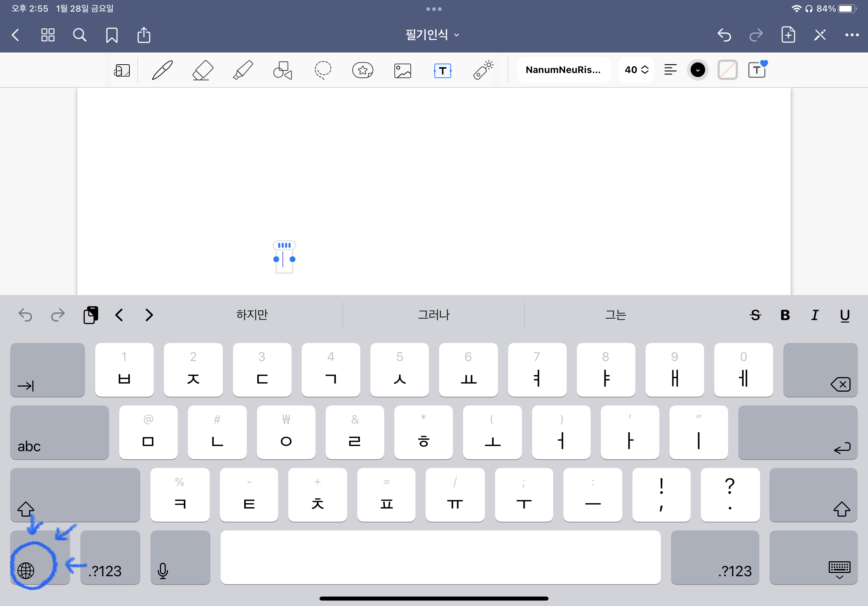Screen dimensions: 868x606
Task: Open the Elements sticker tool
Action: coord(362,70)
